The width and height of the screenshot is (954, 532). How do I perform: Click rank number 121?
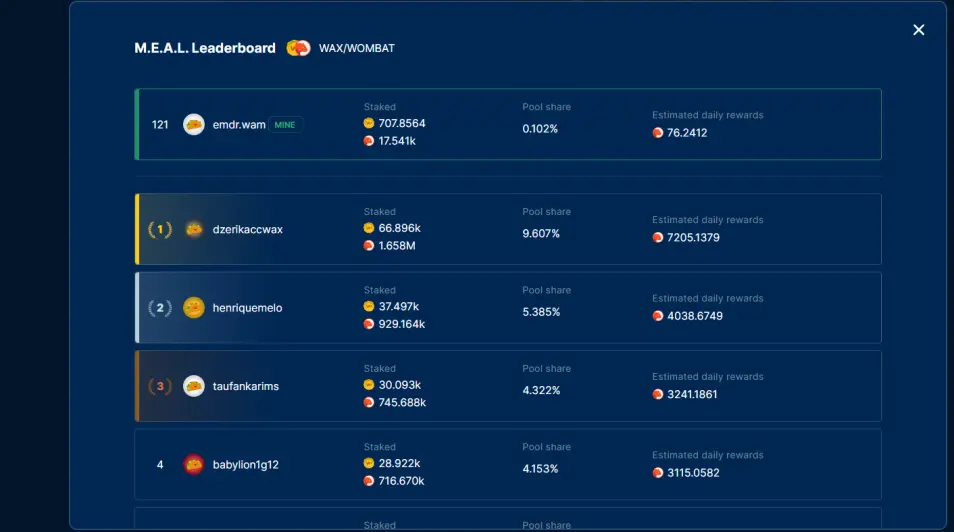pos(160,125)
